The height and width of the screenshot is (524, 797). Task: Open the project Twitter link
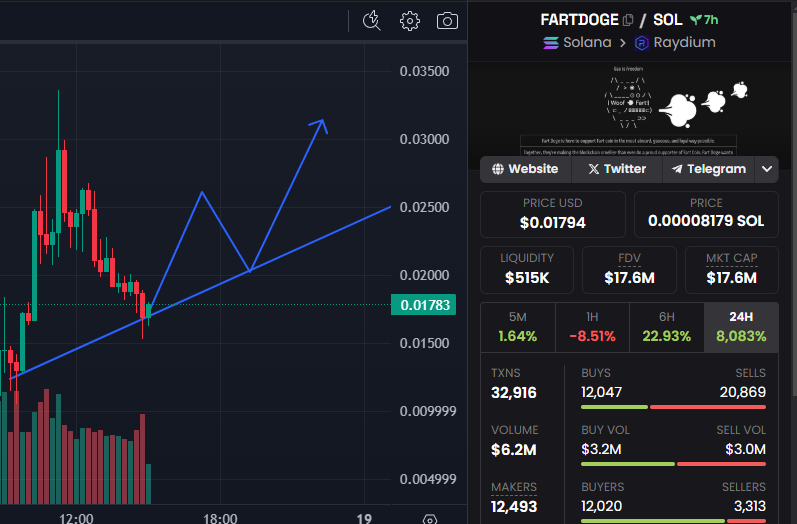tap(617, 169)
